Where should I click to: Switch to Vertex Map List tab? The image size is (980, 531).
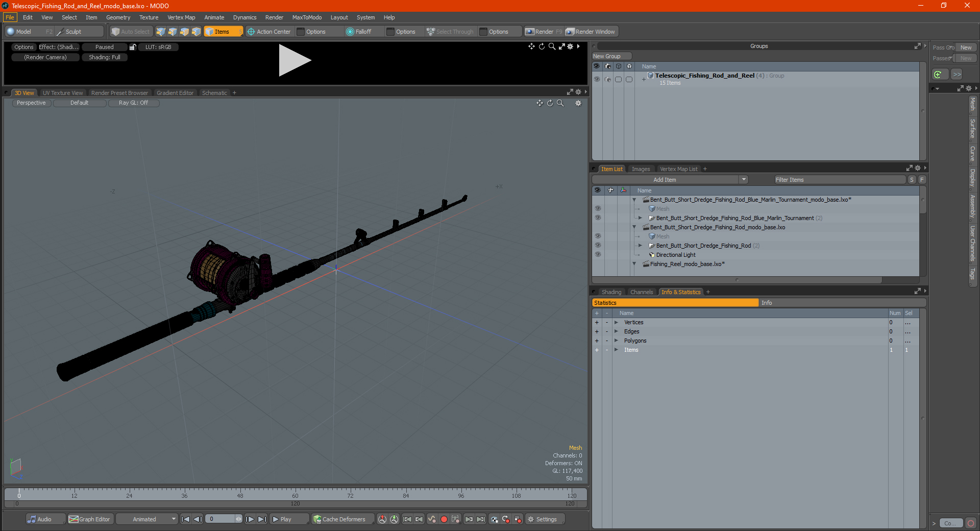click(678, 169)
